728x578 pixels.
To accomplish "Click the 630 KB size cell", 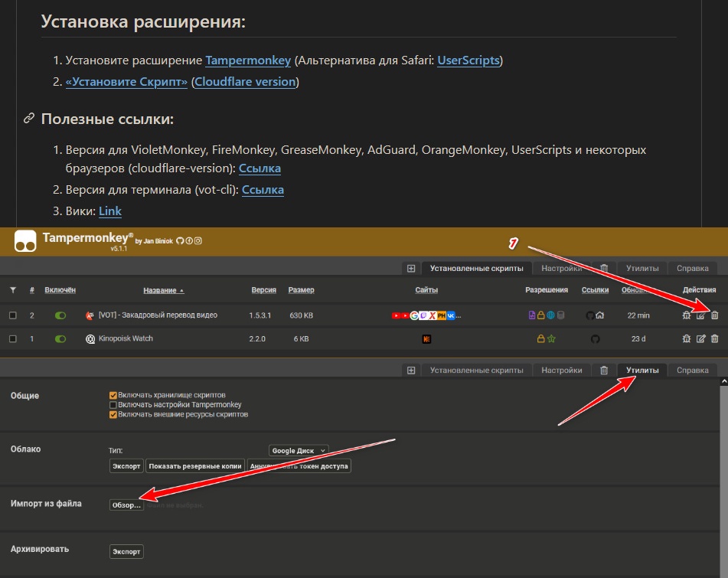I will click(x=302, y=315).
